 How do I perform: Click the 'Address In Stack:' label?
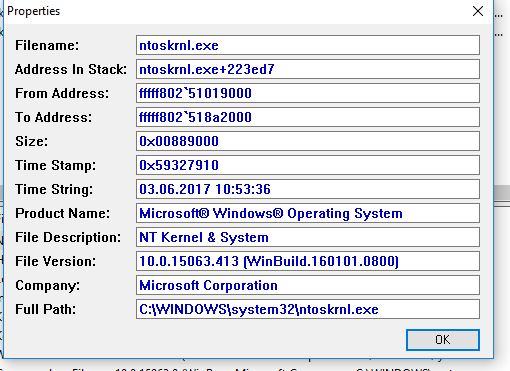point(71,69)
